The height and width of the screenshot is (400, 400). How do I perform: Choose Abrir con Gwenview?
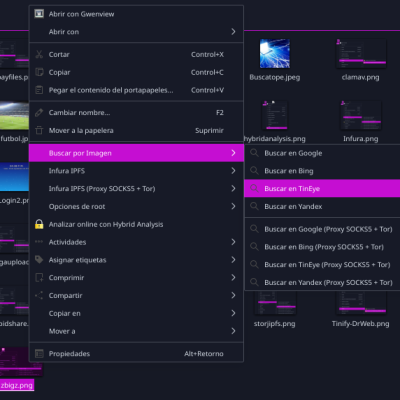pos(136,14)
